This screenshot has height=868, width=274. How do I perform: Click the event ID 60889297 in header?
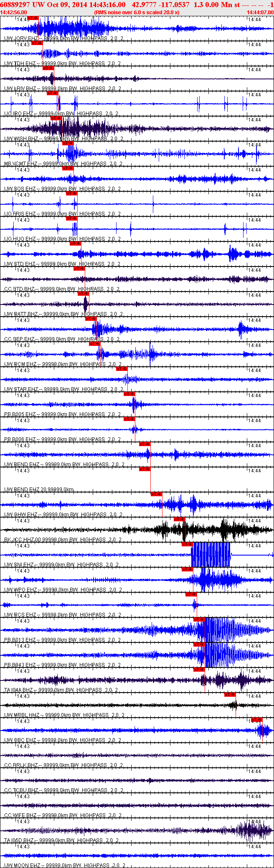click(15, 5)
